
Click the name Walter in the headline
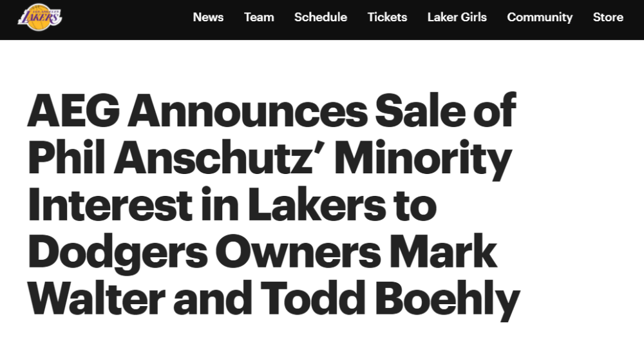[97, 298]
